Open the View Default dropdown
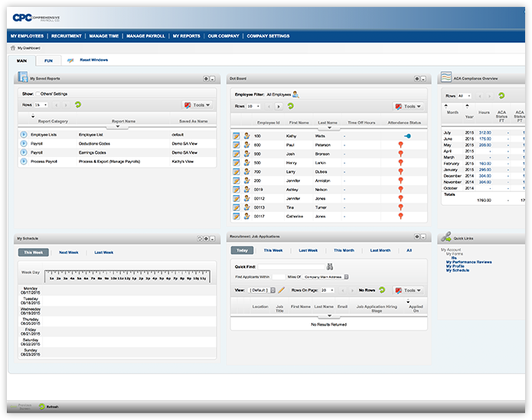The width and height of the screenshot is (532, 420). [x=262, y=290]
